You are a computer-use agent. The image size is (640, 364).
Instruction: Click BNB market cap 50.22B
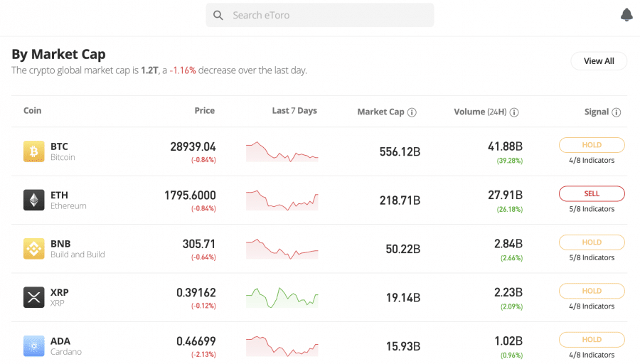coord(403,249)
